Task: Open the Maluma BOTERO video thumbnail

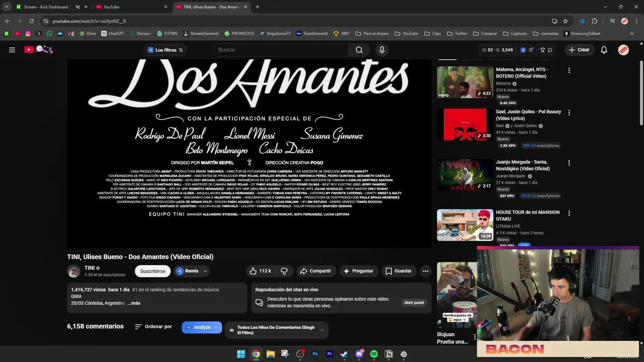Action: pyautogui.click(x=465, y=82)
